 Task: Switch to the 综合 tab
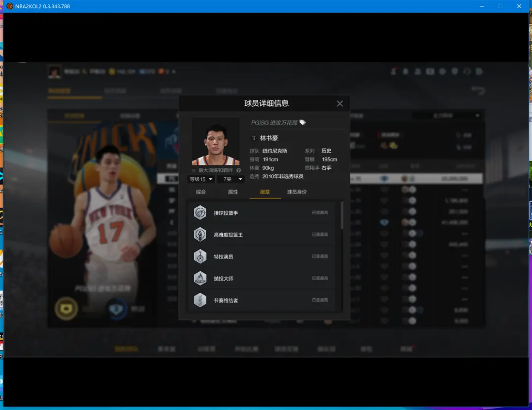coord(201,192)
